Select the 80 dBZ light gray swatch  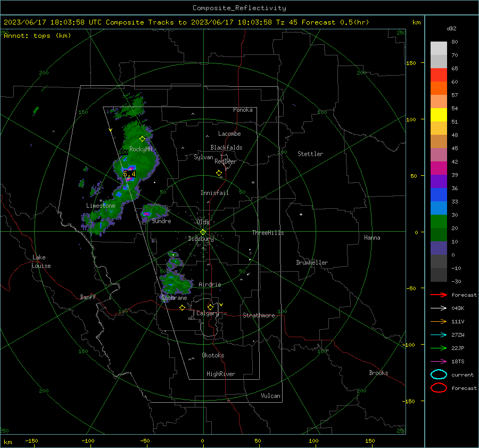(439, 48)
